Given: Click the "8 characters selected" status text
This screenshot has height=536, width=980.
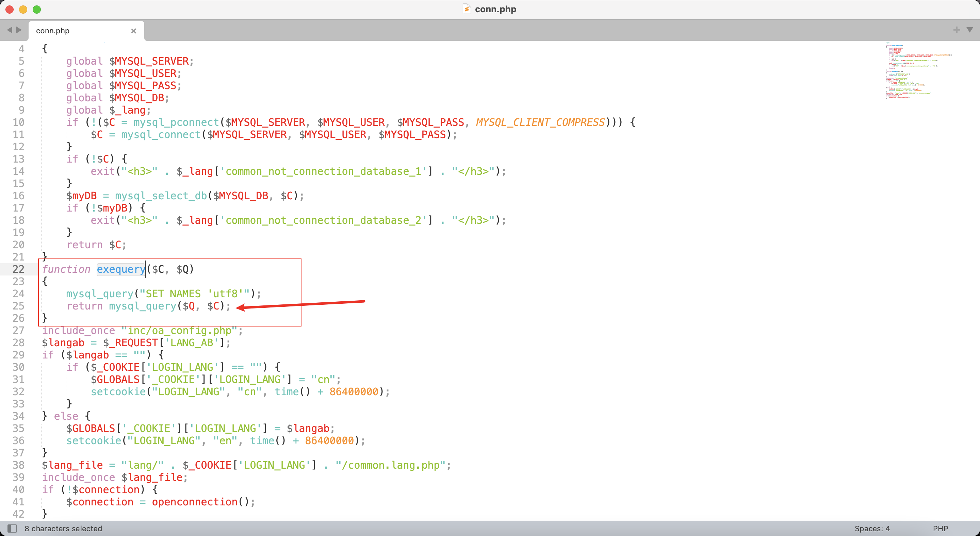Looking at the screenshot, I should (x=63, y=529).
